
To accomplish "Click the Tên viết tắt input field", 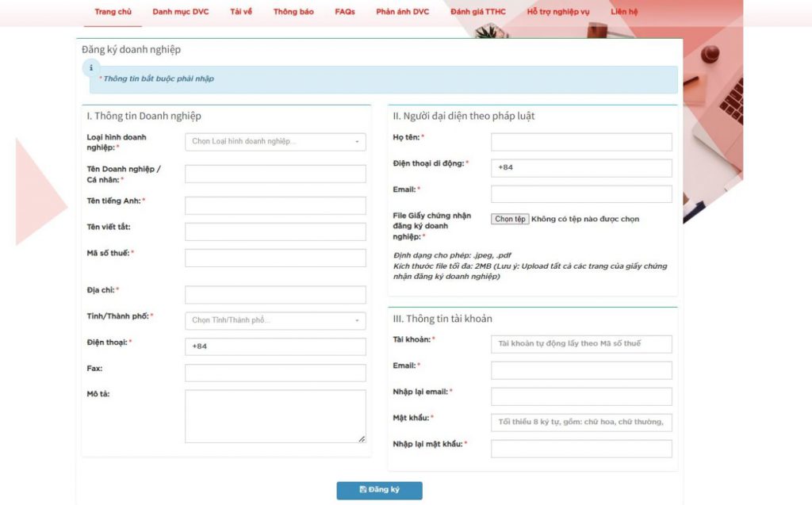I will [275, 231].
